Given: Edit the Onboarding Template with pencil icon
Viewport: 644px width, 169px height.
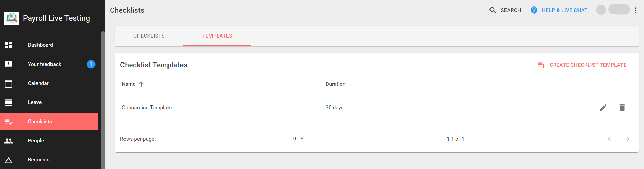Looking at the screenshot, I should click(x=603, y=108).
